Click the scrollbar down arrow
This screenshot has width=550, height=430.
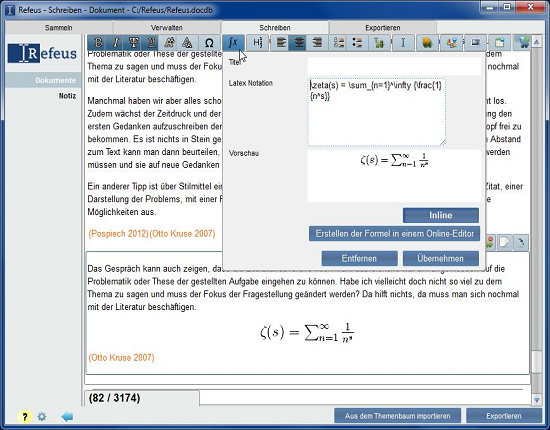pos(537,400)
